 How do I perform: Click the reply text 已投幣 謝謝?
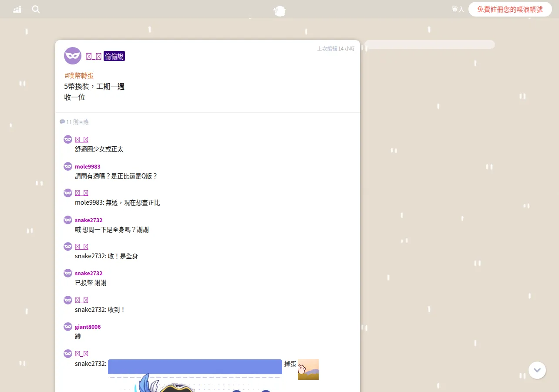[x=91, y=283]
